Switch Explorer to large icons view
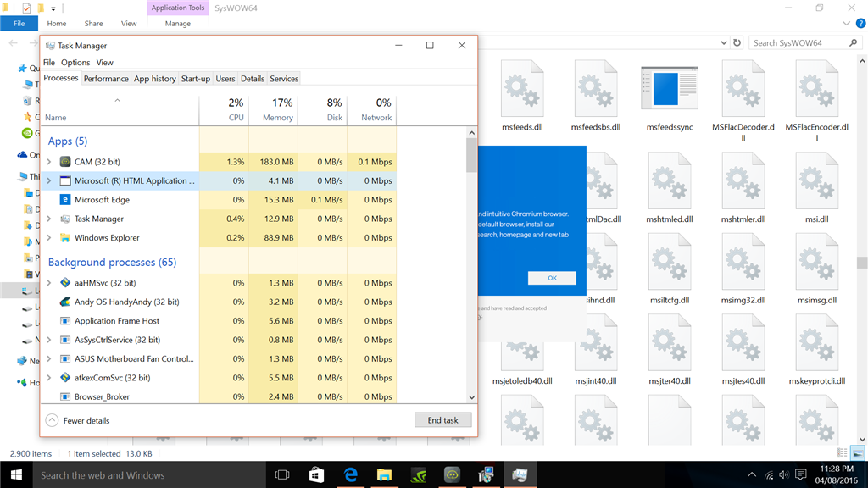 (858, 453)
